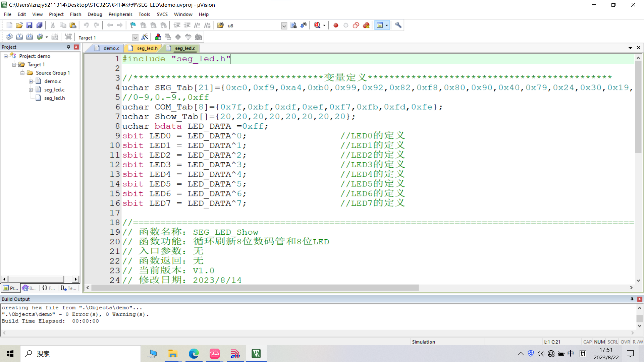Build the target files icon
Viewport: 644px width, 362px height.
tap(19, 37)
